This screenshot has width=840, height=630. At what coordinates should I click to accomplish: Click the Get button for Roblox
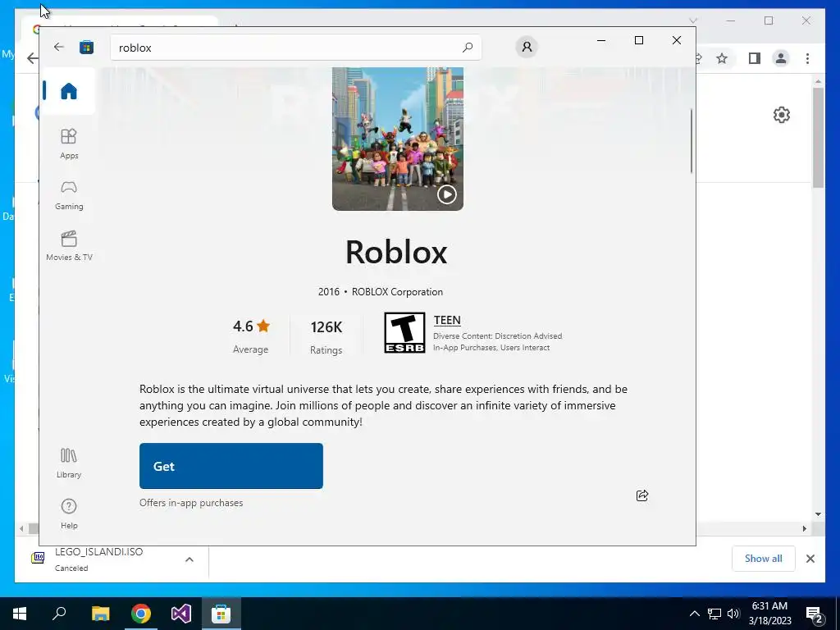[x=231, y=466]
